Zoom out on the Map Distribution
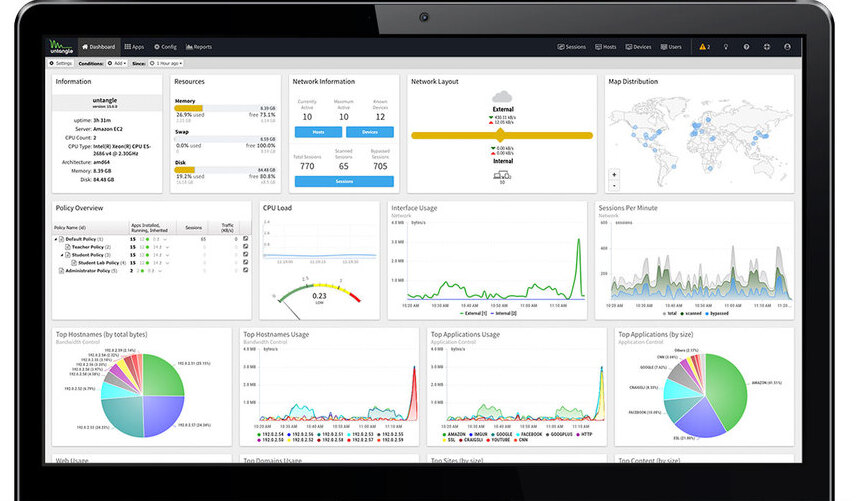 [x=614, y=186]
